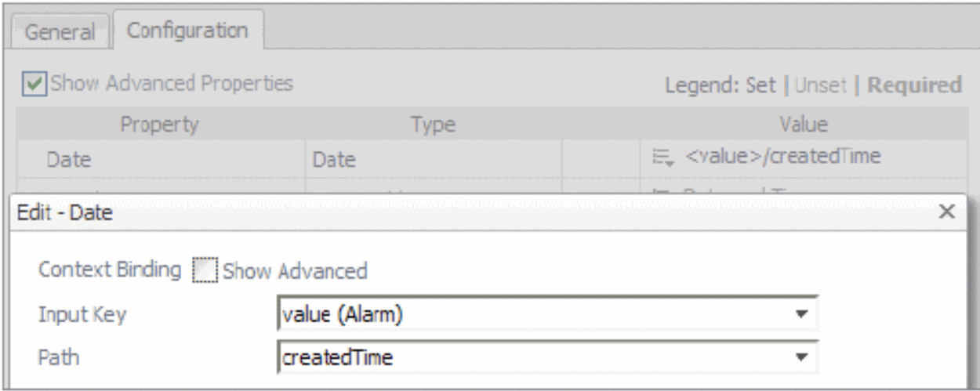Screen dimensions: 980x391
Task: Click the Type column header
Action: [432, 125]
